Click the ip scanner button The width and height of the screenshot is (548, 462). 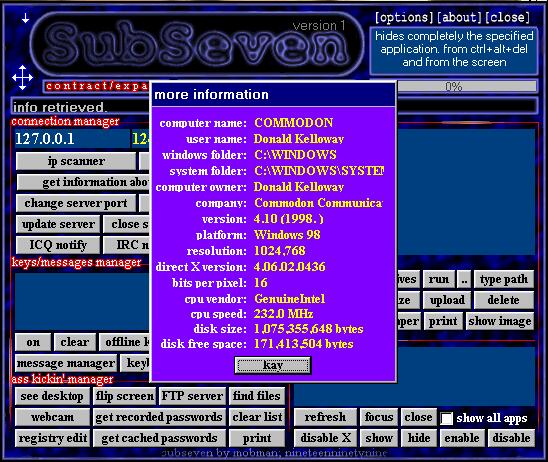coord(76,161)
